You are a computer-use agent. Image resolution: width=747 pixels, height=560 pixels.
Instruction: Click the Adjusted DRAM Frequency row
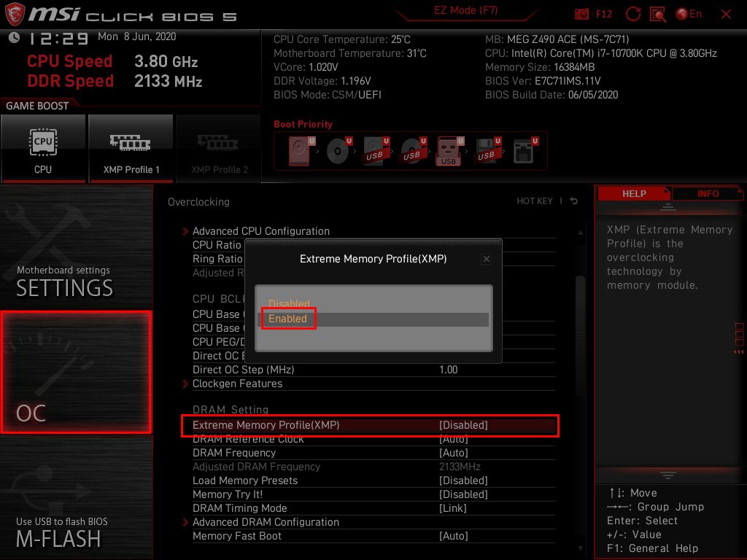pyautogui.click(x=373, y=467)
